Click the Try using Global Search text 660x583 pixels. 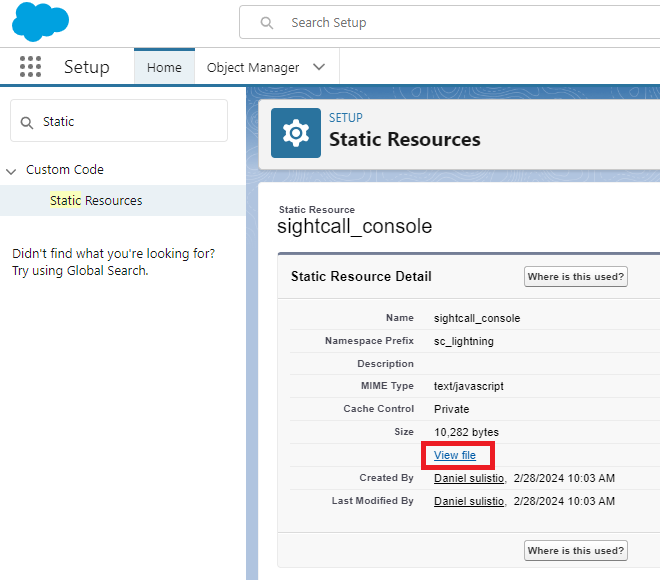[80, 270]
